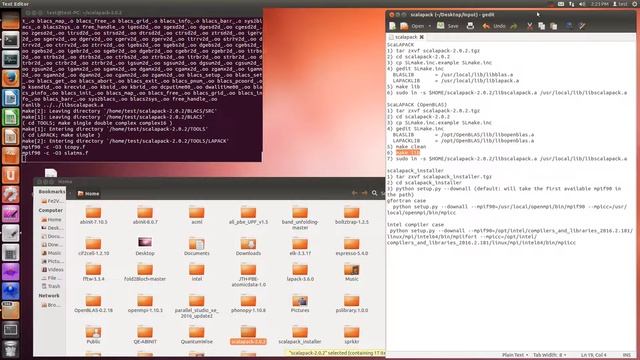Open the network indicator in top panel
The image size is (640, 360).
(x=571, y=4)
